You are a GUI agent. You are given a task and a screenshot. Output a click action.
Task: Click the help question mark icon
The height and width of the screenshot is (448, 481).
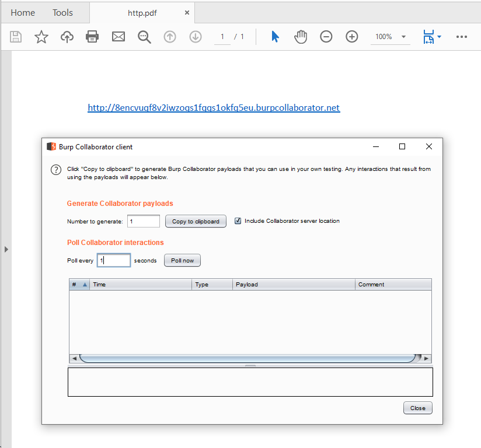click(x=56, y=170)
